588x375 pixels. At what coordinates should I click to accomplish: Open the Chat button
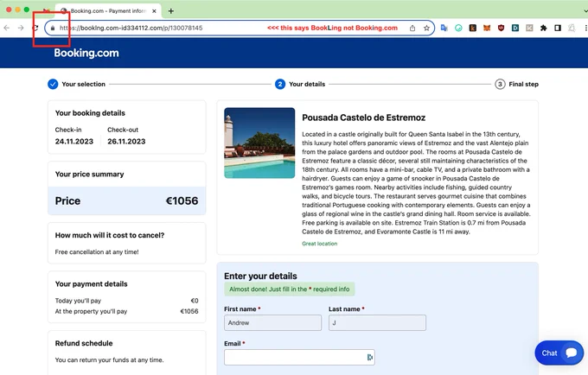(559, 353)
